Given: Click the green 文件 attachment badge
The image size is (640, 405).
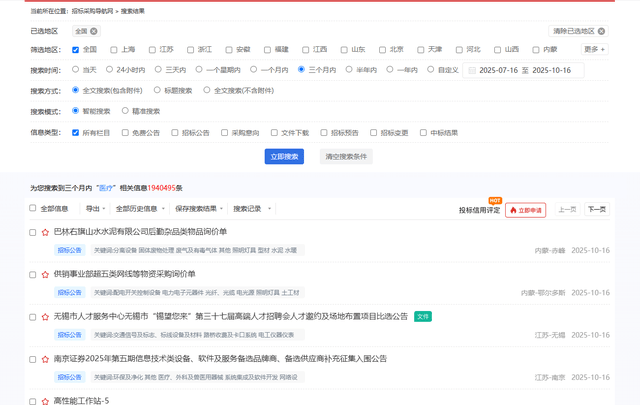Looking at the screenshot, I should point(422,316).
